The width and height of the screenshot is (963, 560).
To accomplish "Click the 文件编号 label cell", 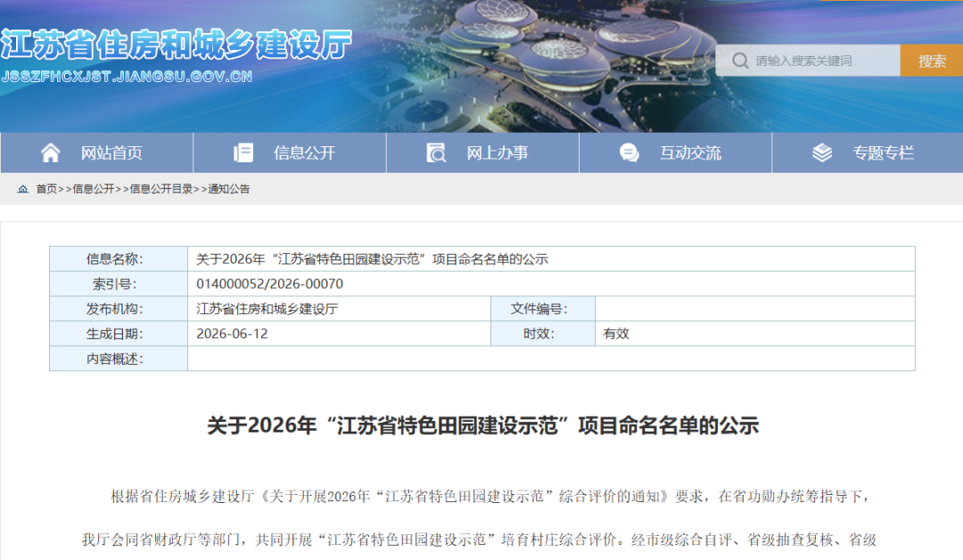I will pyautogui.click(x=543, y=309).
